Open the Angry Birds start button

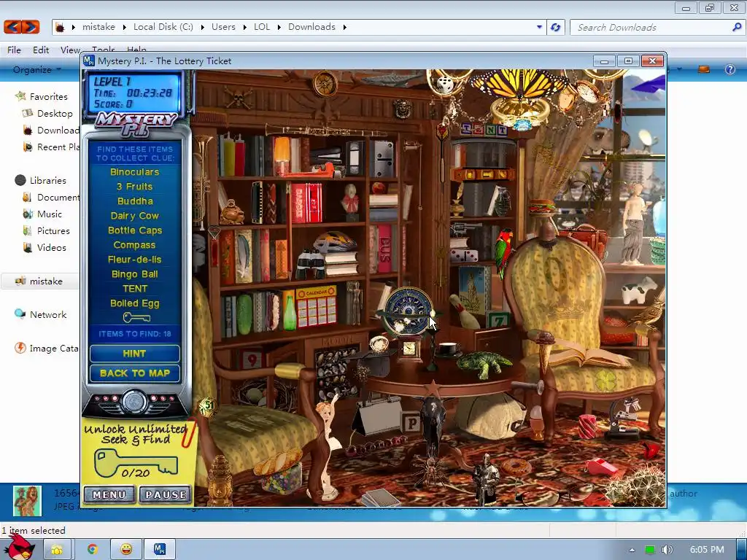[x=21, y=547]
